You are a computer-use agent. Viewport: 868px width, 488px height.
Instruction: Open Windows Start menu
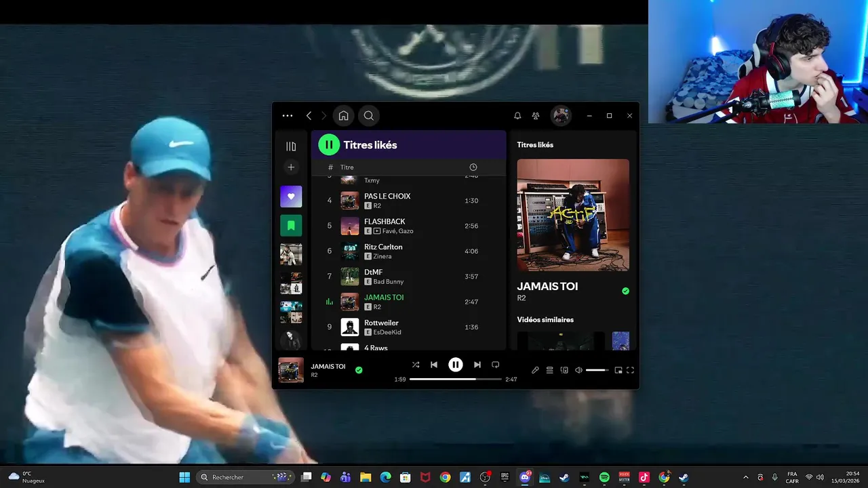(184, 477)
